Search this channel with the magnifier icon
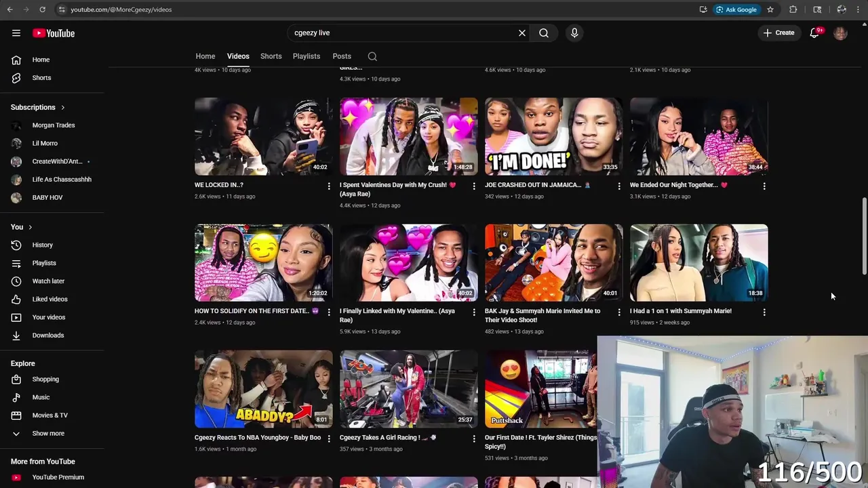Viewport: 868px width, 488px height. (x=372, y=56)
